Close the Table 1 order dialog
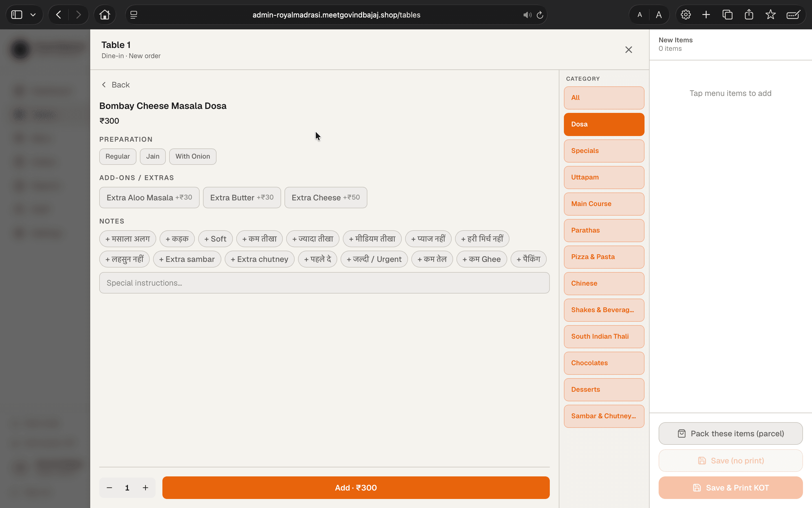Viewport: 812px width, 508px height. click(x=628, y=50)
